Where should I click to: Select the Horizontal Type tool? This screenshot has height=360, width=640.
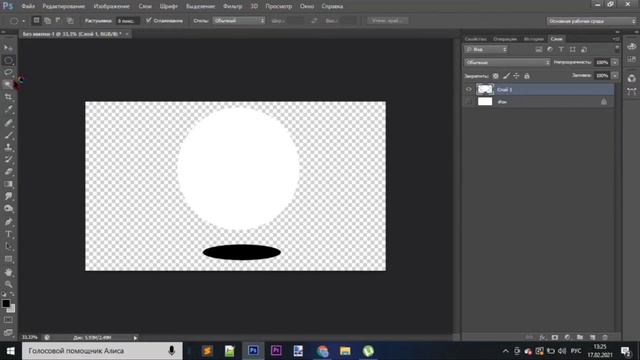coord(8,234)
